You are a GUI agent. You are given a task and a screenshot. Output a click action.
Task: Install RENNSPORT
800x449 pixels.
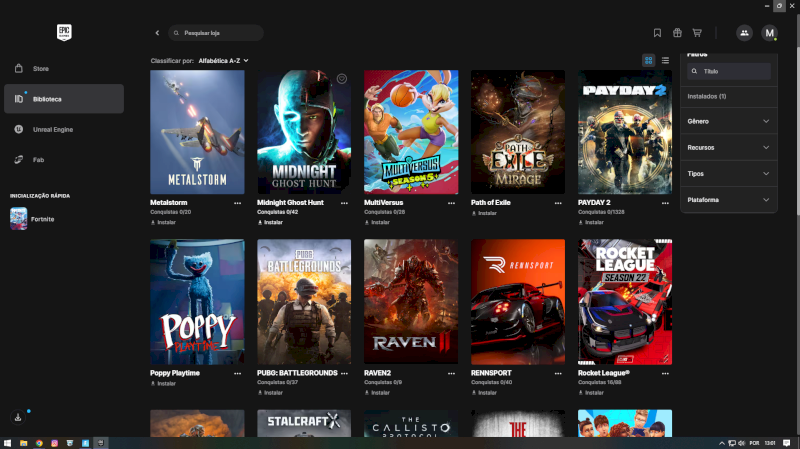(484, 393)
